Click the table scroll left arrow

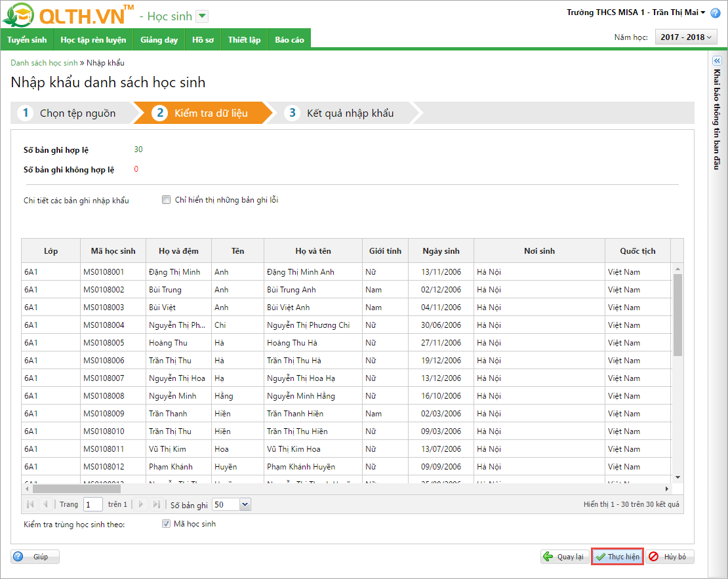[27, 489]
